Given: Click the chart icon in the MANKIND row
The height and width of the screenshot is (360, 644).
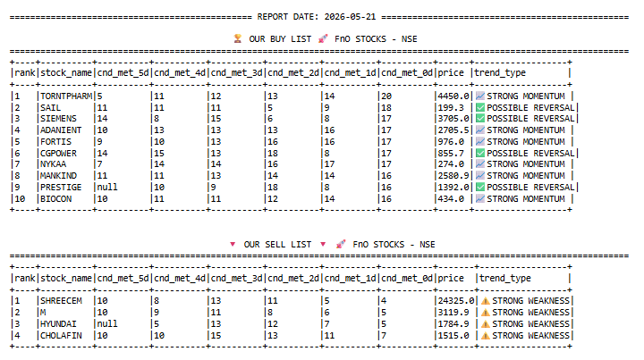Looking at the screenshot, I should [x=480, y=175].
